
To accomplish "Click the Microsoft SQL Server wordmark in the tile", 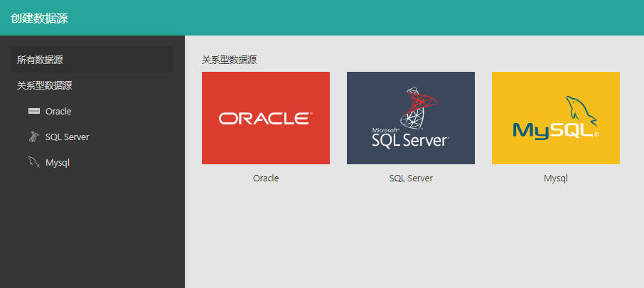I will [409, 138].
